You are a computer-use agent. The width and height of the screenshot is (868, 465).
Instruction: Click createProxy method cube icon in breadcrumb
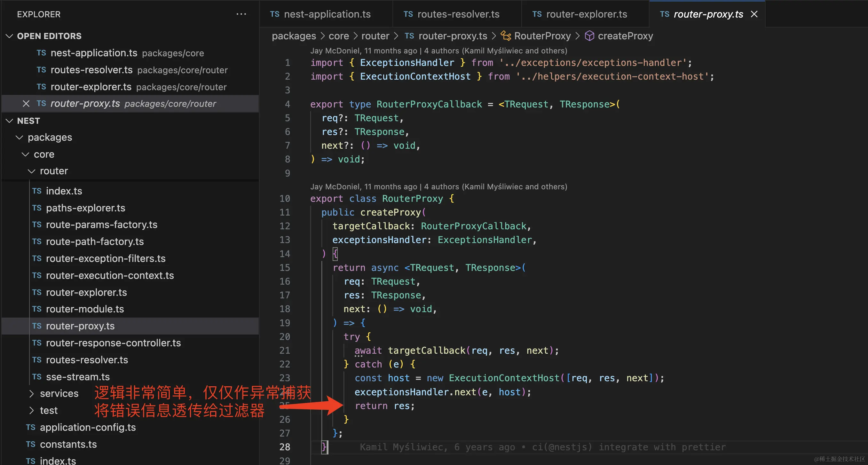589,36
